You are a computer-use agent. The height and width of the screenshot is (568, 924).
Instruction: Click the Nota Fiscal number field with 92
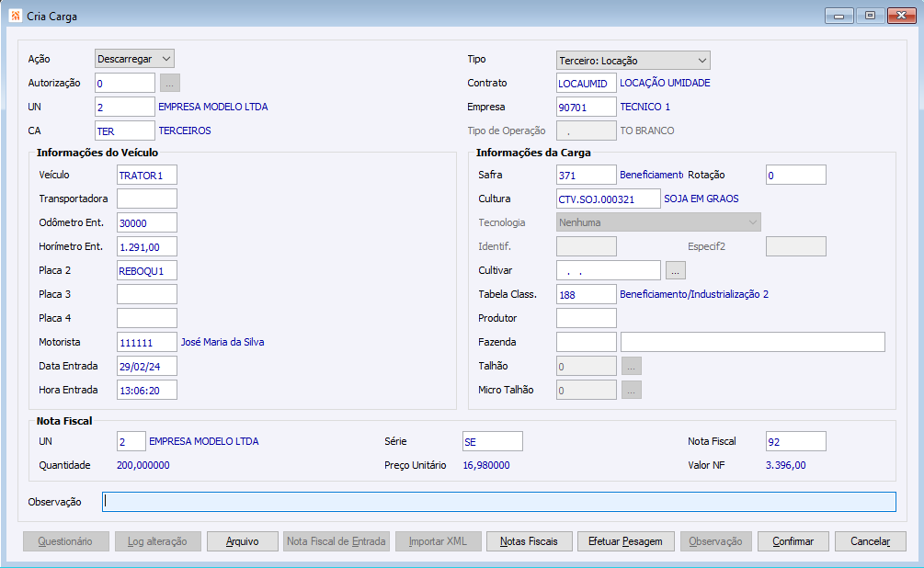coord(796,441)
